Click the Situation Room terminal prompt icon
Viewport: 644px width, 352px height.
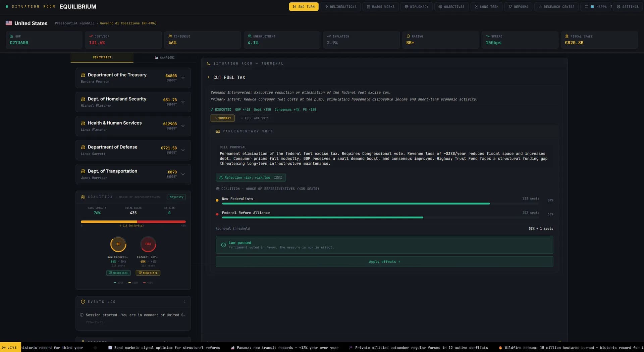tap(208, 63)
